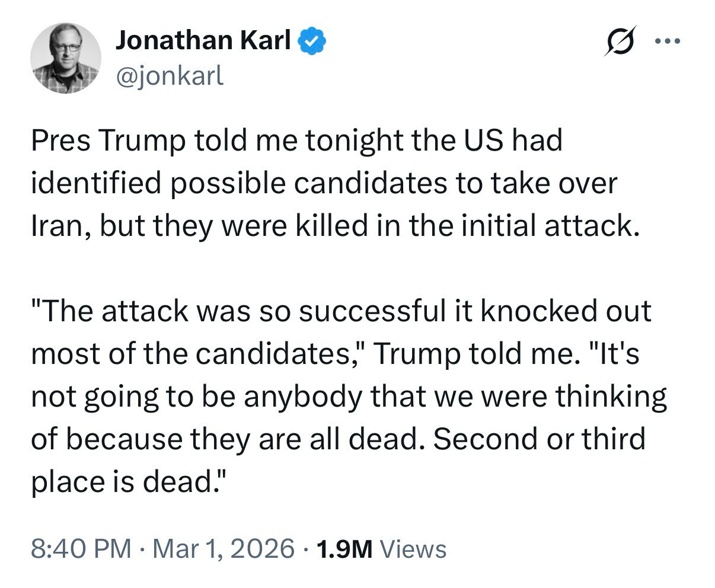Click the phrase "Second or third"

538,440
